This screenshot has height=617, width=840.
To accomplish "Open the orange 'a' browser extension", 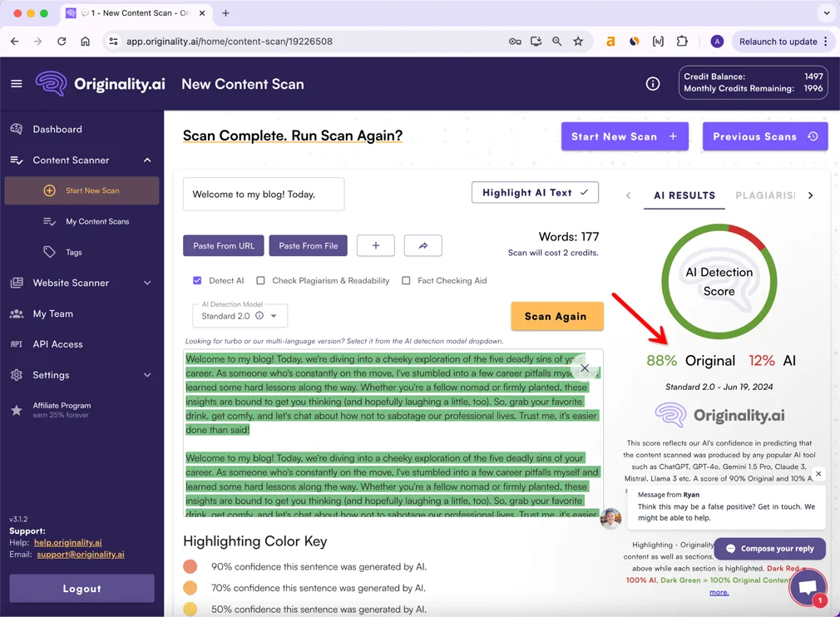I will [x=610, y=42].
